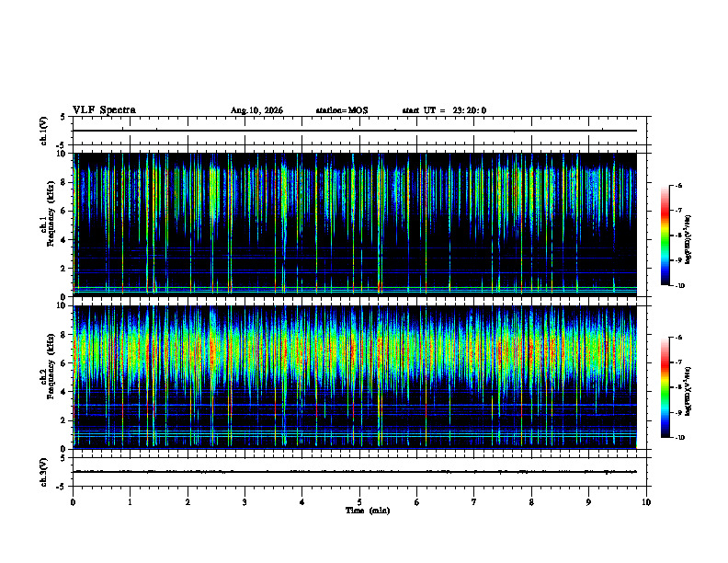Click time axis tick label "8"

tap(531, 502)
